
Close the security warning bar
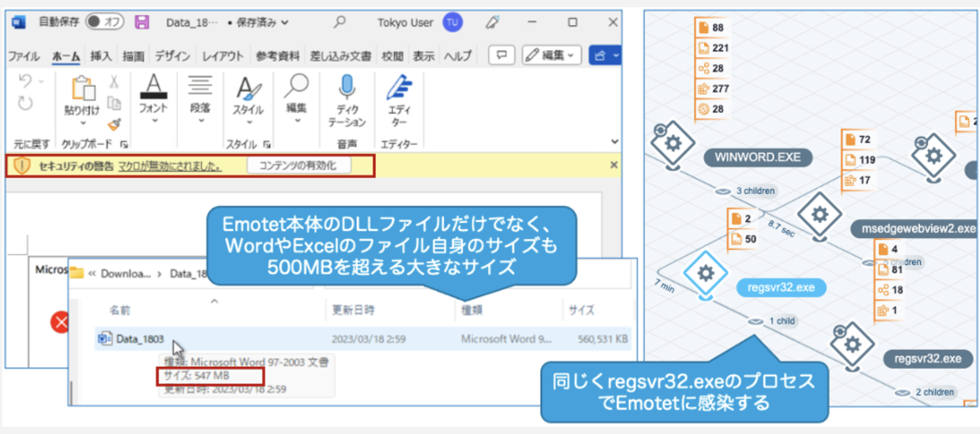[614, 165]
